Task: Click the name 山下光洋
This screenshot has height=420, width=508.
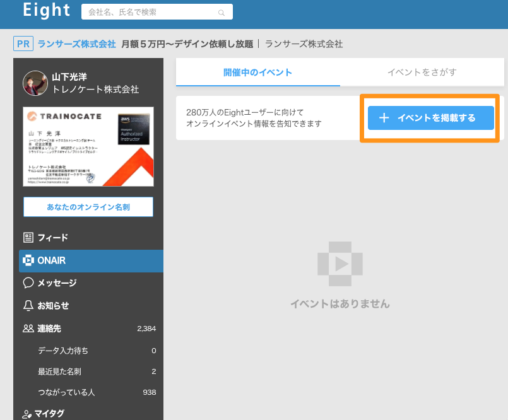Action: pyautogui.click(x=69, y=77)
